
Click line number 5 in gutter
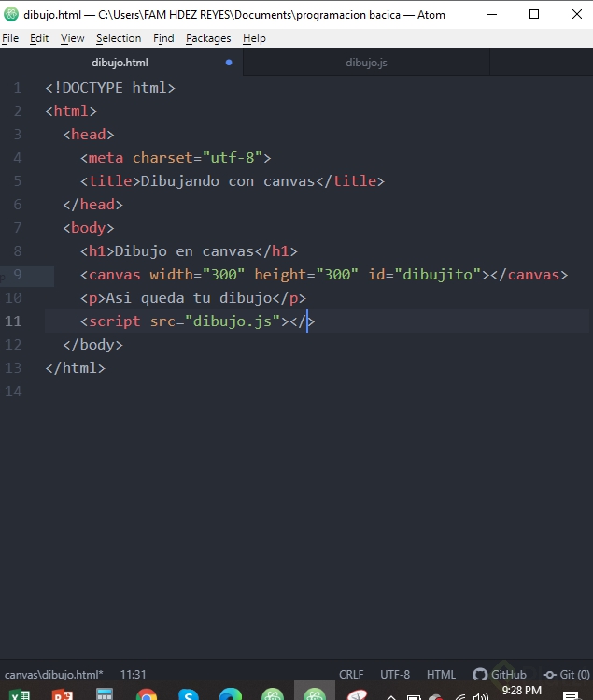point(18,180)
